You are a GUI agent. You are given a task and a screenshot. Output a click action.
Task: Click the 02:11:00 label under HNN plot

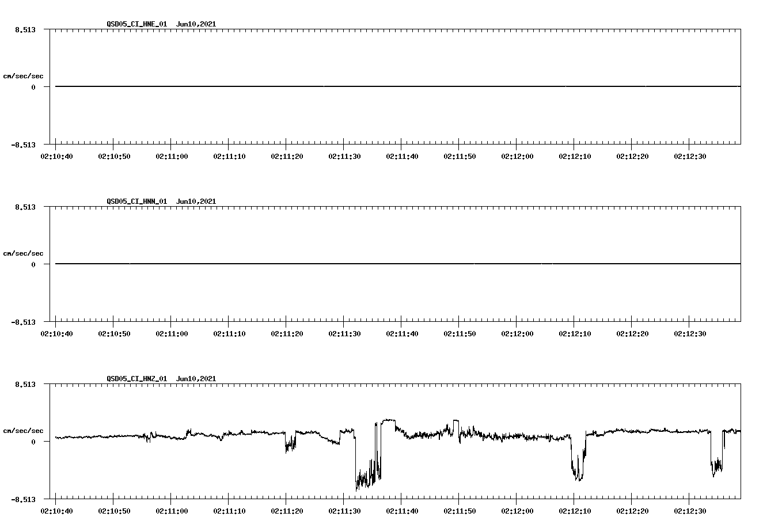point(172,334)
